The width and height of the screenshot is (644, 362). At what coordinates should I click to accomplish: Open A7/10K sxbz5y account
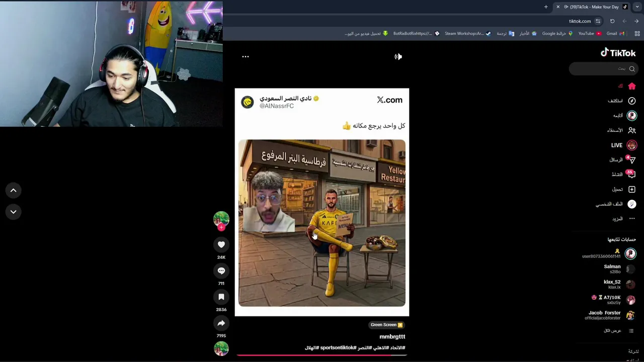614,300
